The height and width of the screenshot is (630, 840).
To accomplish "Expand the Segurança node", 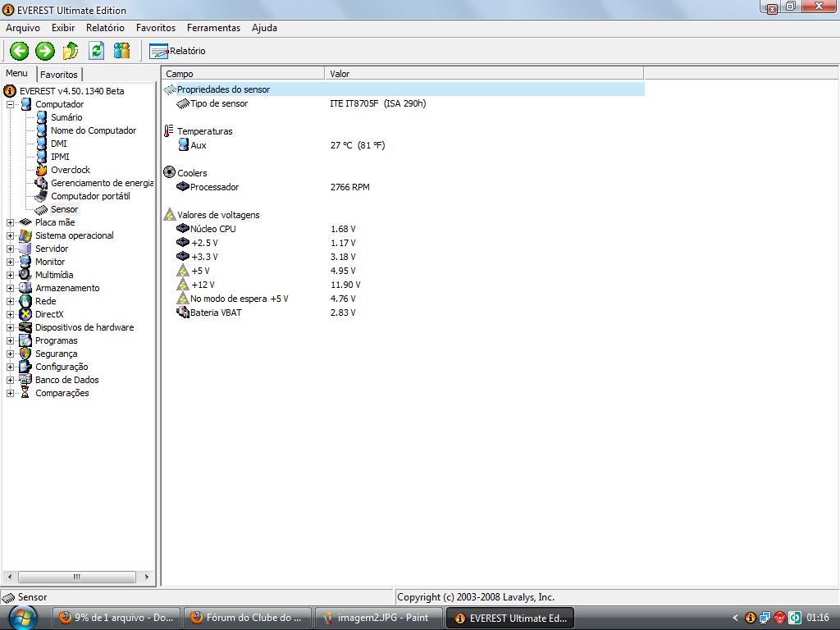I will [x=10, y=354].
